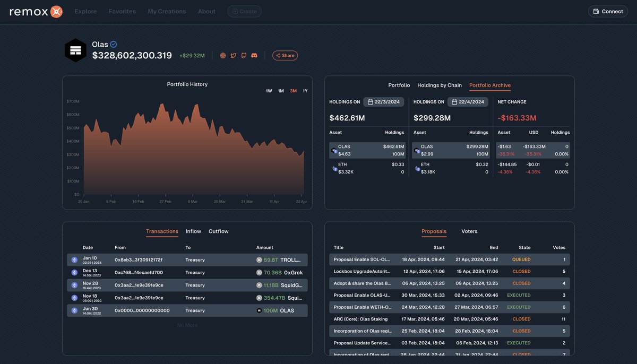Image resolution: width=637 pixels, height=364 pixels.
Task: Select the 1Y portfolio history range
Action: [305, 91]
